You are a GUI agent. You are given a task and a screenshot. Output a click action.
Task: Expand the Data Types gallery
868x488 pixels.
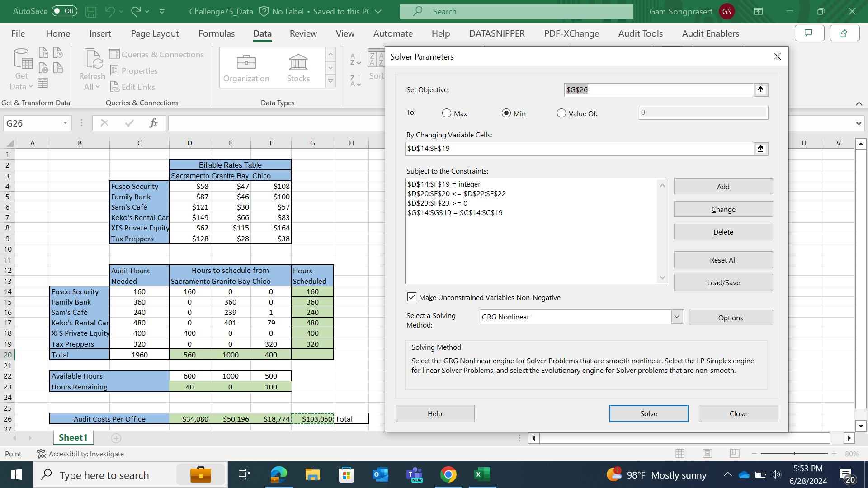330,81
